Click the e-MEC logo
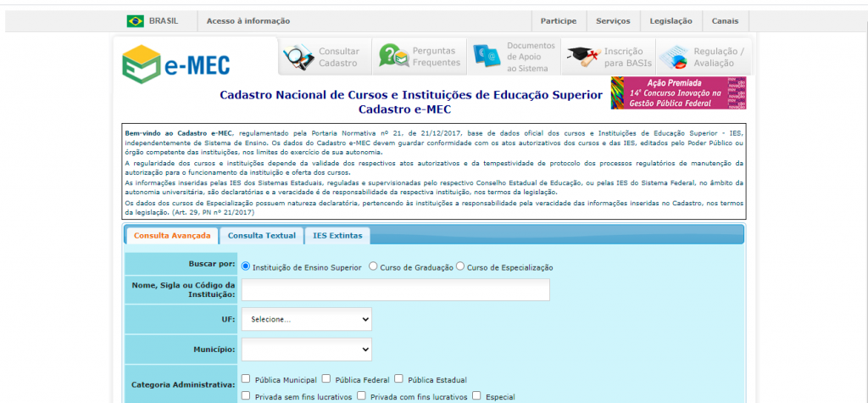Viewport: 868px width, 403px height. point(176,62)
